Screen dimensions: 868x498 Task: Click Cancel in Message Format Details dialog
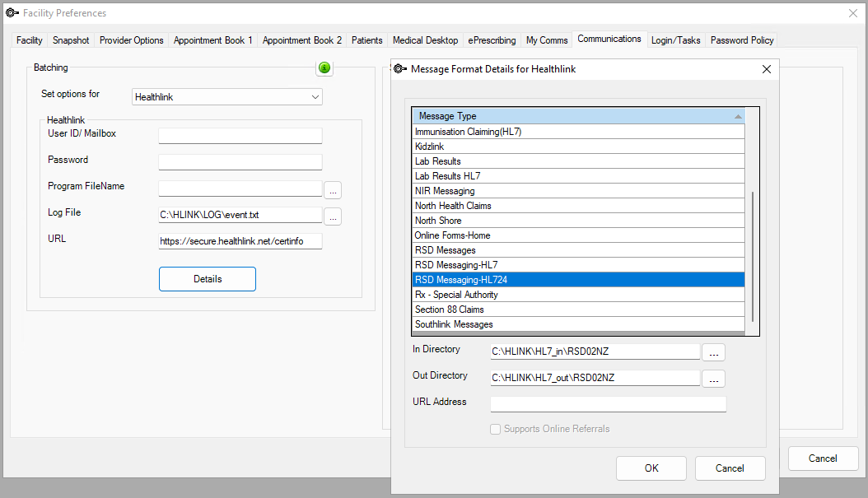click(730, 468)
